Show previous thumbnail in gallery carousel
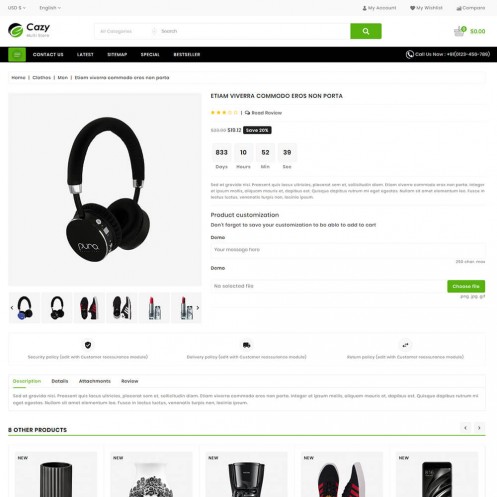 (12, 308)
